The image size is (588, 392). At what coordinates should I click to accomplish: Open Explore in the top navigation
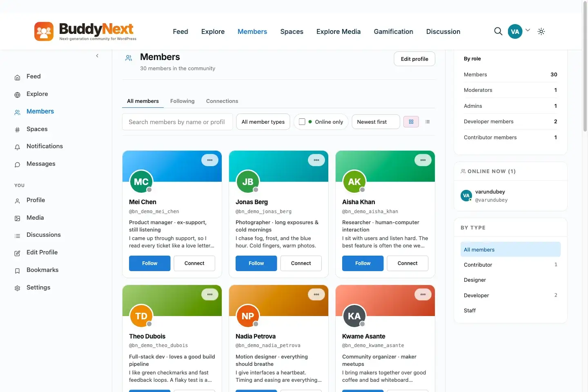click(x=213, y=31)
